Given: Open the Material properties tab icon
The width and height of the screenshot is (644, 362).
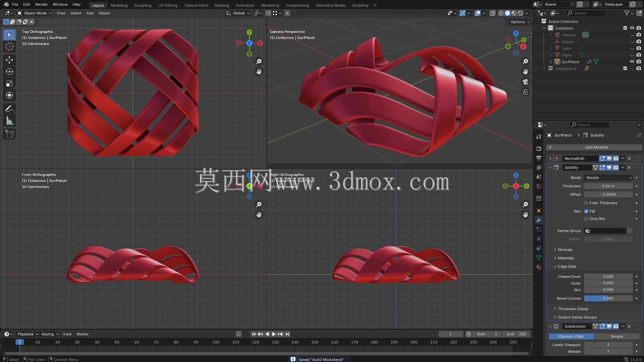Looking at the screenshot, I should pyautogui.click(x=539, y=267).
